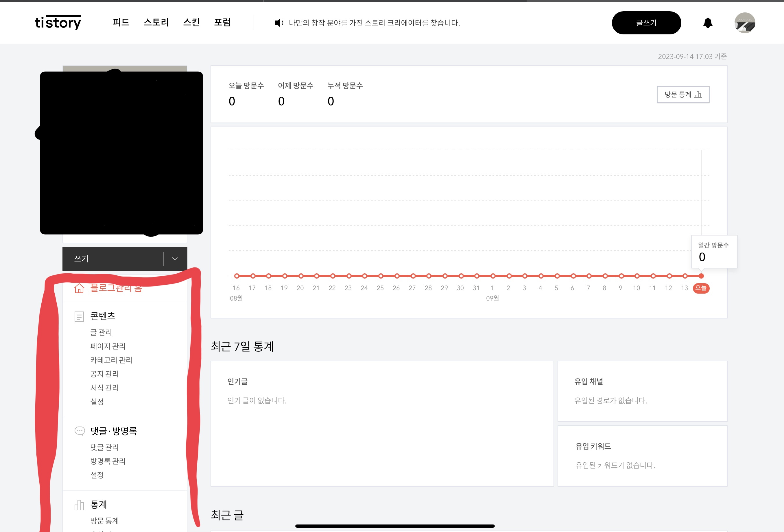784x532 pixels.
Task: Open the notifications bell
Action: (707, 23)
